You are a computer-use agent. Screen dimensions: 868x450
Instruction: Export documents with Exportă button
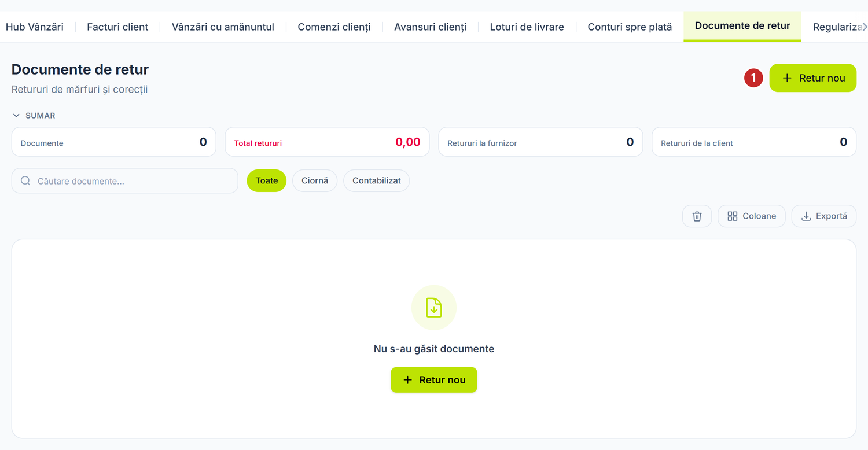click(824, 216)
